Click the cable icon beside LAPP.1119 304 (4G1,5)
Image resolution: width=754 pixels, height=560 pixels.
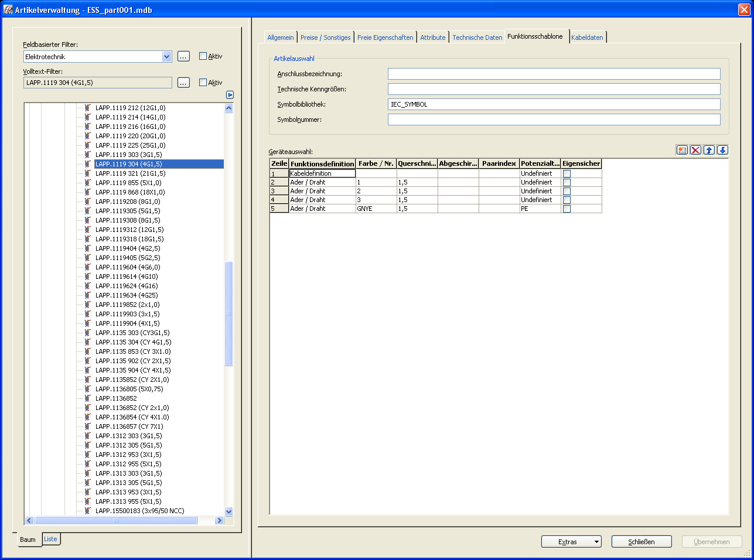(88, 164)
